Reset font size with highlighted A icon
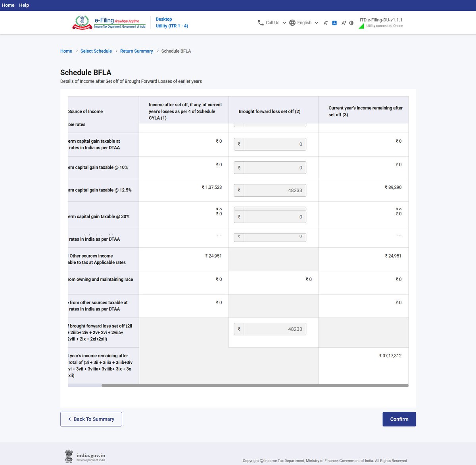Image resolution: width=476 pixels, height=465 pixels. (x=334, y=23)
